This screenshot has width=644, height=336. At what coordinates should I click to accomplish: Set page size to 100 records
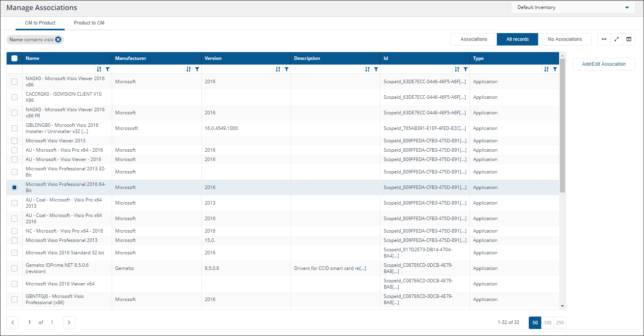(x=547, y=322)
